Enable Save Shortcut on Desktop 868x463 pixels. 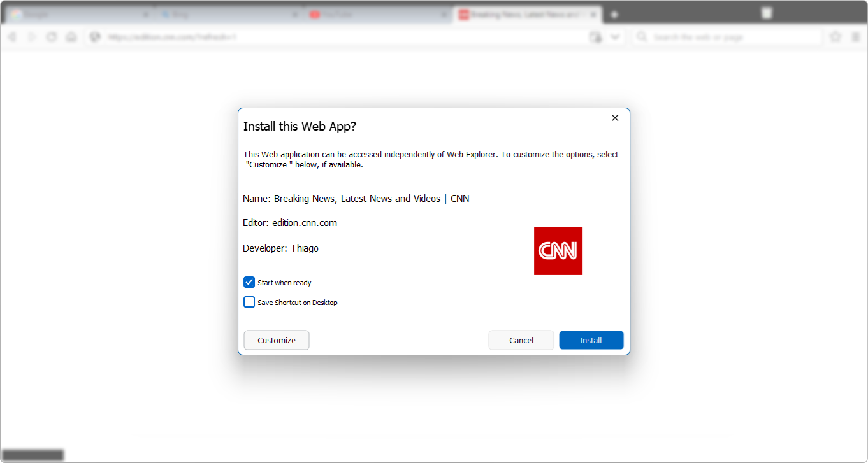coord(249,302)
